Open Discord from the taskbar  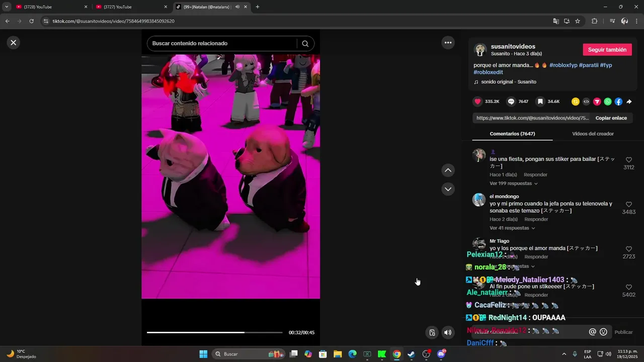coord(441,354)
